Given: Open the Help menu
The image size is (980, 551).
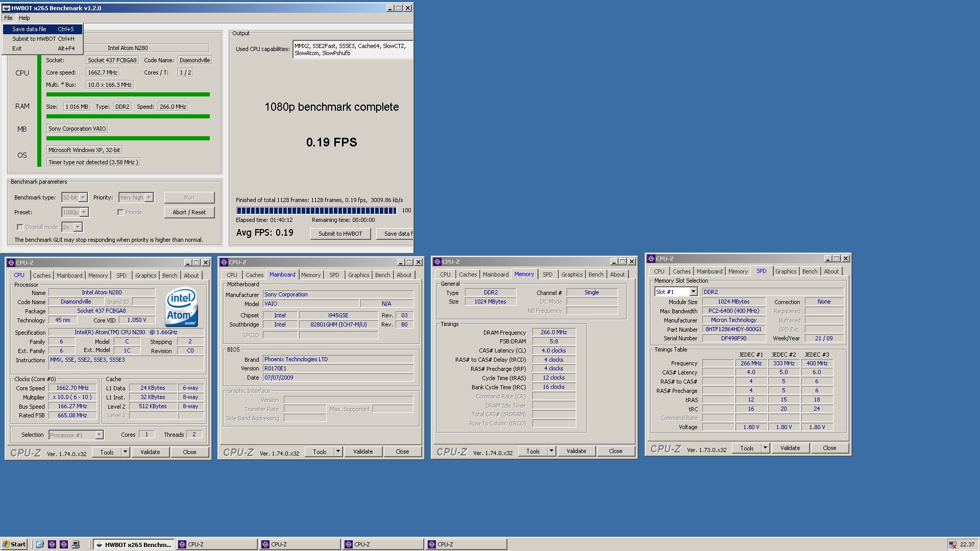Looking at the screenshot, I should (24, 18).
